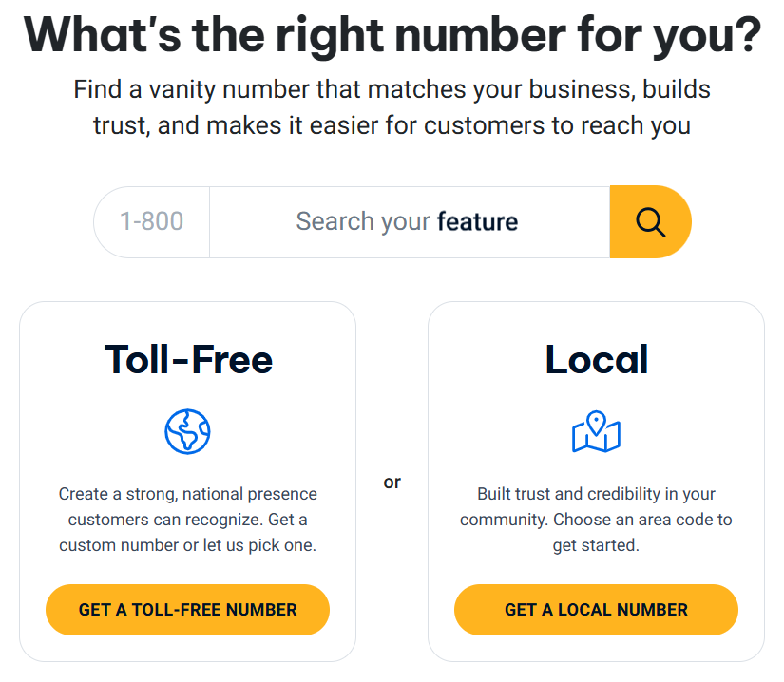The height and width of the screenshot is (682, 784).
Task: Click the map pin icon on the Local card
Action: click(x=596, y=431)
